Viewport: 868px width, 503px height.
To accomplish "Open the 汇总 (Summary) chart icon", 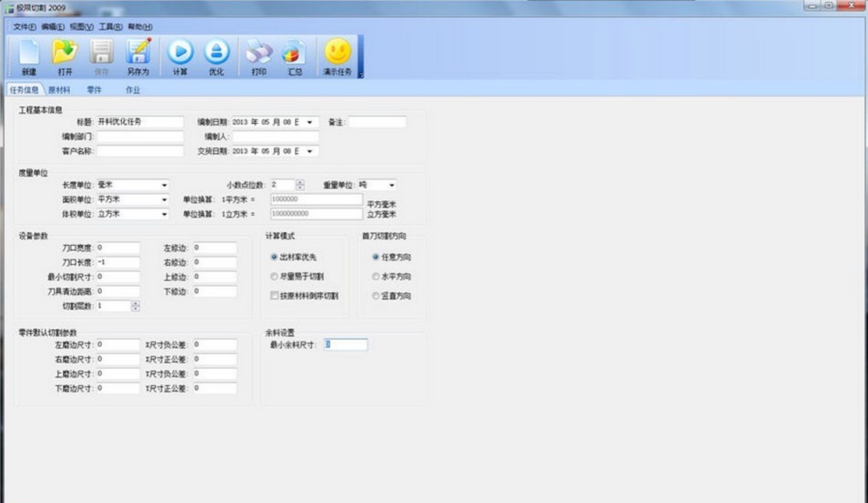I will [294, 52].
